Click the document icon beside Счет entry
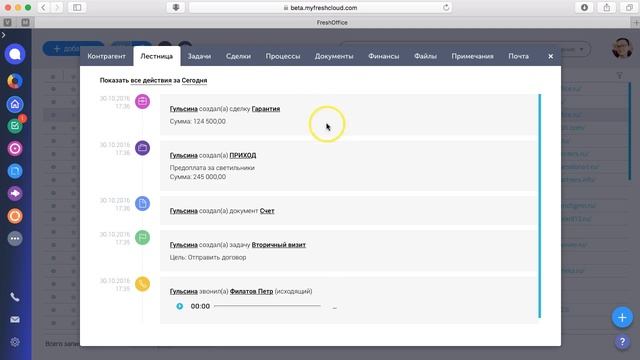 [142, 203]
